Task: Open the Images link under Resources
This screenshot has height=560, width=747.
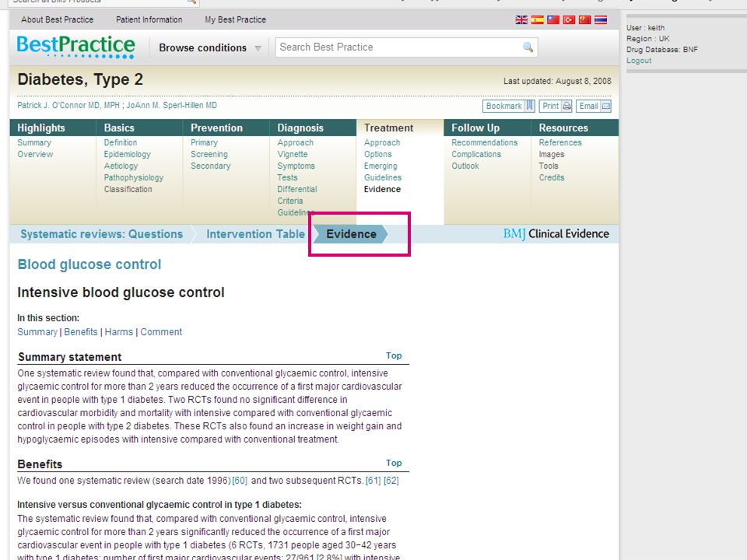Action: tap(552, 154)
